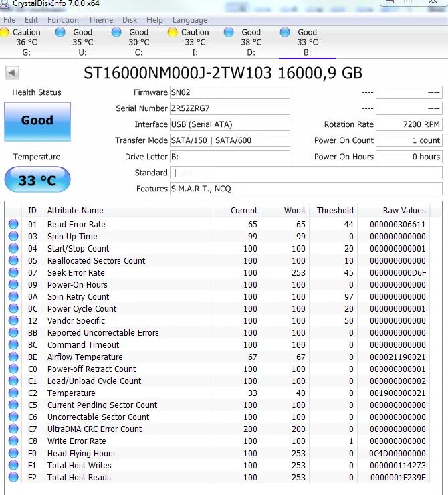Click status icon for Spin Retry Count
448x495 pixels.
pos(13,296)
